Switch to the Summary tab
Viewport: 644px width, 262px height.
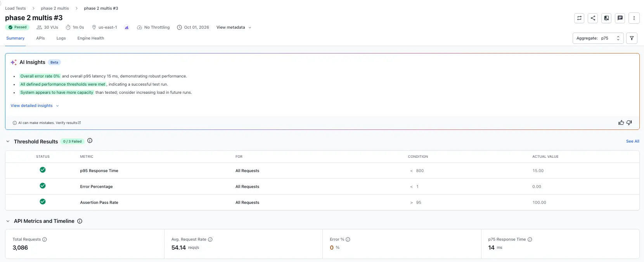click(15, 38)
